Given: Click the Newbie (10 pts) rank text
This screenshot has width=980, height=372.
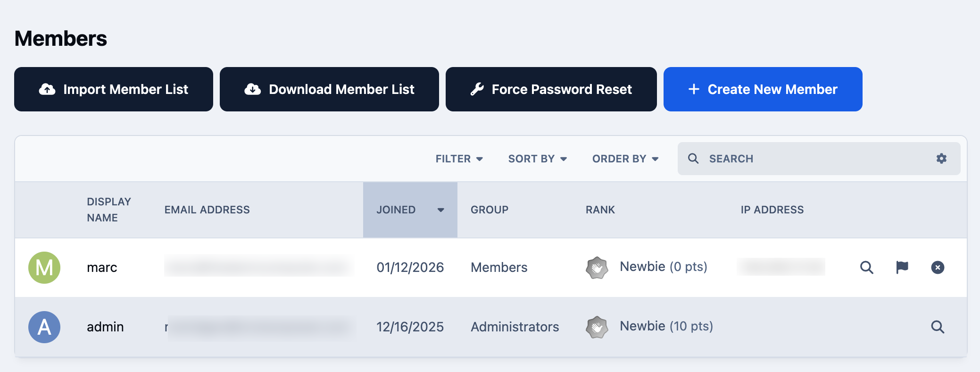Looking at the screenshot, I should [x=666, y=326].
